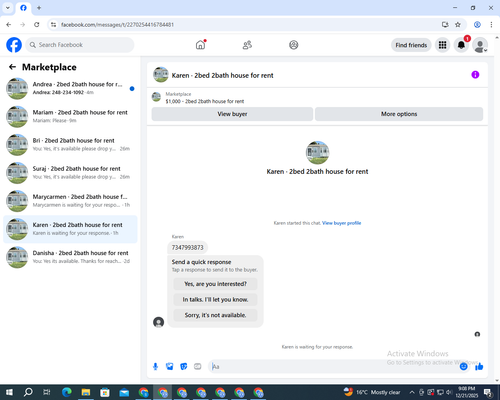This screenshot has width=500, height=400.
Task: Click the View buyer button
Action: pyautogui.click(x=232, y=114)
